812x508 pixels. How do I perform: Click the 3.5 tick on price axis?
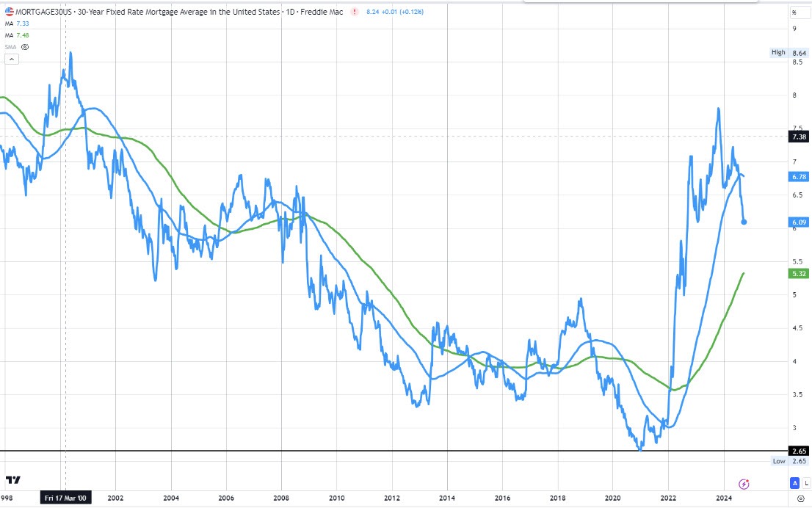[x=797, y=395]
